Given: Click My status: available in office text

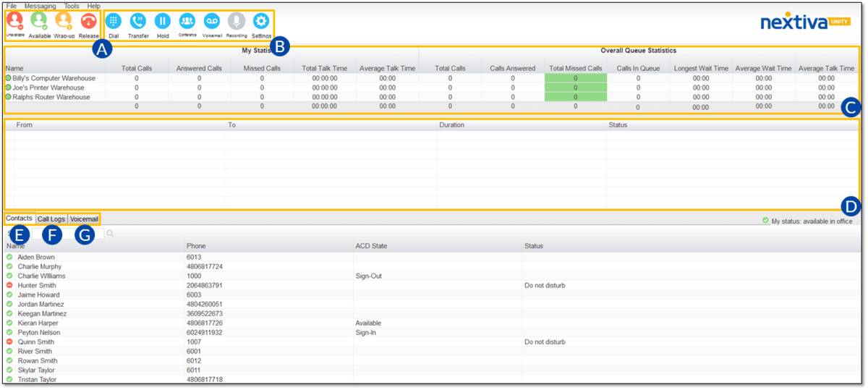Looking at the screenshot, I should point(812,221).
